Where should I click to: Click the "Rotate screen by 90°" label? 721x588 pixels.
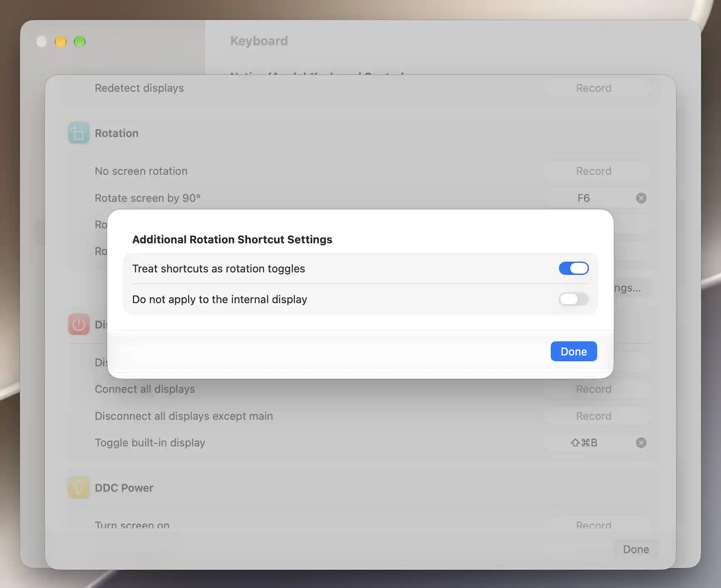point(147,198)
